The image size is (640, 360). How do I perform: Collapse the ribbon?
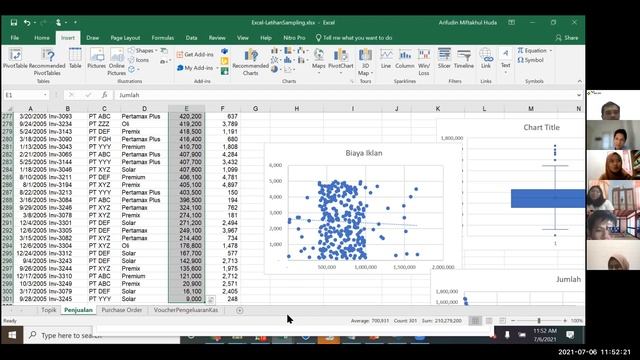tap(580, 81)
